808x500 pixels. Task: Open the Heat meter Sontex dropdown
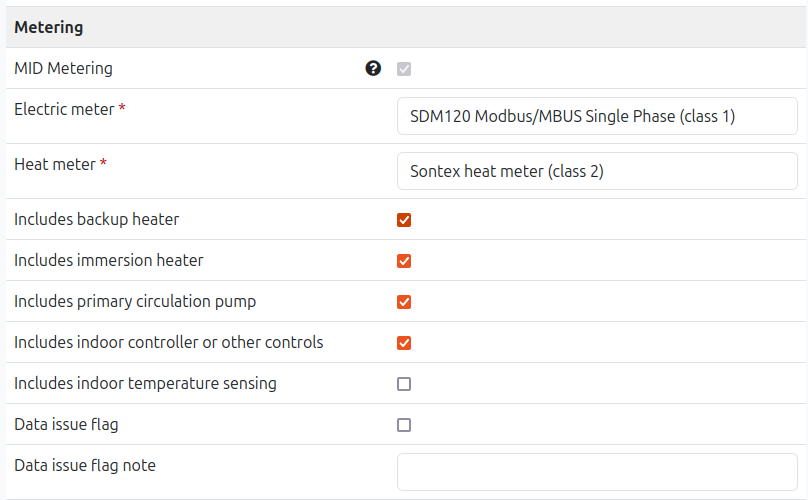click(597, 171)
